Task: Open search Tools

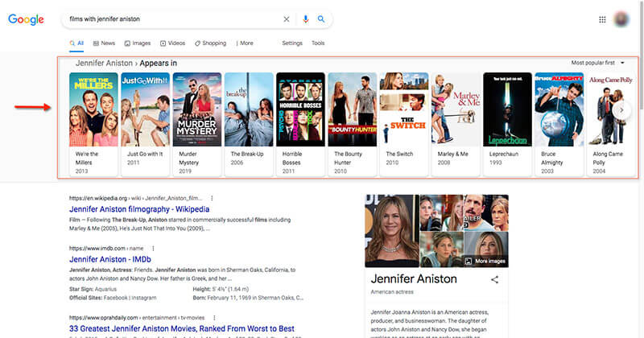Action: pos(318,43)
